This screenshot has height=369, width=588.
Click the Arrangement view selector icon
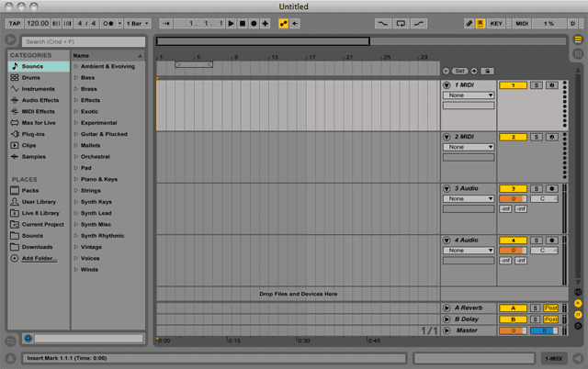point(578,39)
